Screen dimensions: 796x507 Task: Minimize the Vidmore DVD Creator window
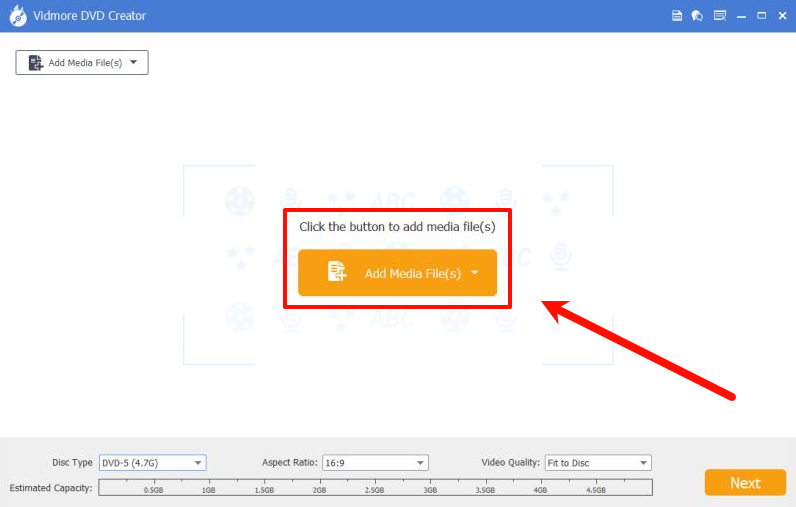coord(741,16)
